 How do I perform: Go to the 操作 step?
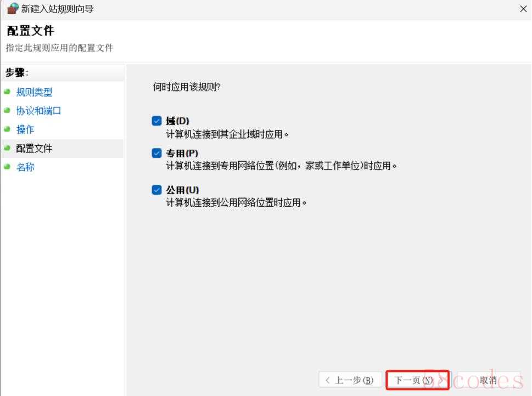click(25, 129)
